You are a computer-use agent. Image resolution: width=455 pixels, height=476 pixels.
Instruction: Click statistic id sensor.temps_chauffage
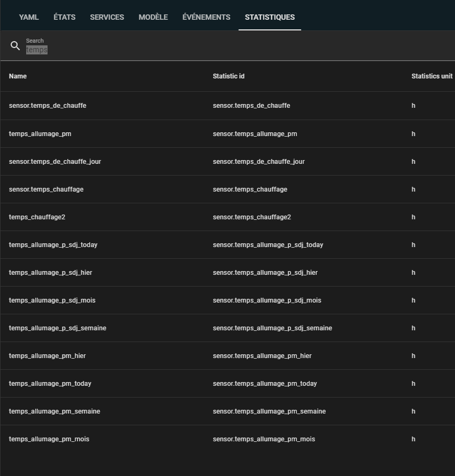tap(250, 189)
